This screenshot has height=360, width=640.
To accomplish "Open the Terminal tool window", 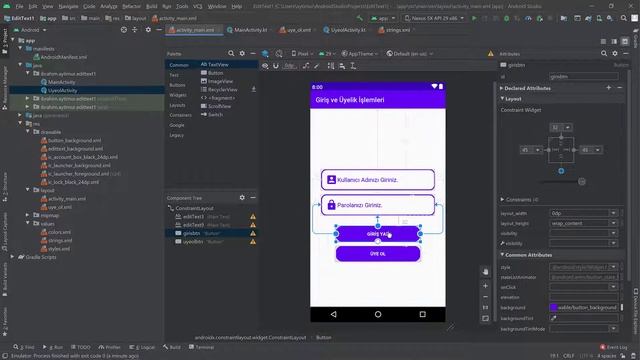I will [202, 347].
